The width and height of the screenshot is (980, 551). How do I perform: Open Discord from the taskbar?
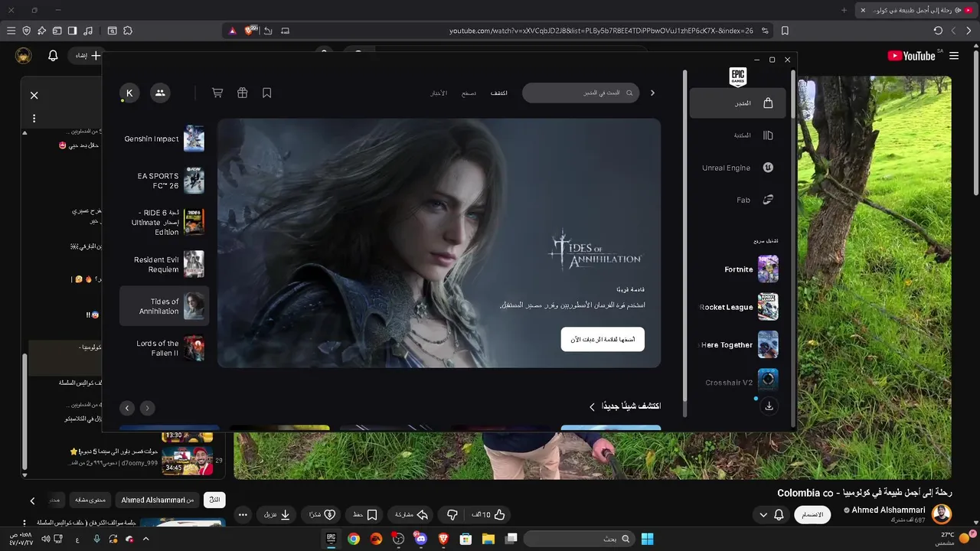[x=420, y=539]
